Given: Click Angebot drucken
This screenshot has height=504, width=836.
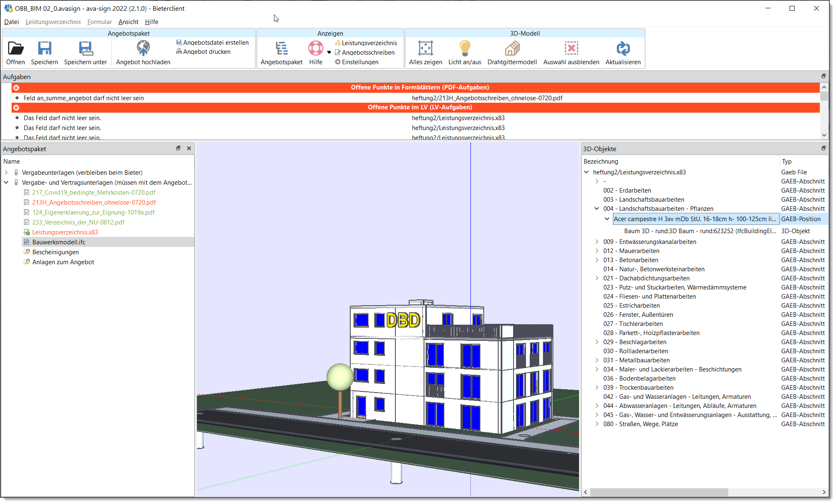Looking at the screenshot, I should click(204, 52).
